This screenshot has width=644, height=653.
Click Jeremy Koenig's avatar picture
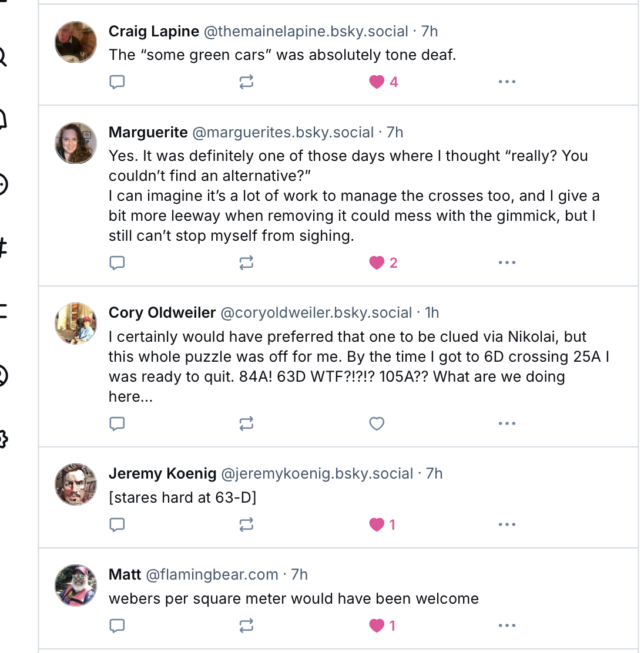tap(76, 484)
